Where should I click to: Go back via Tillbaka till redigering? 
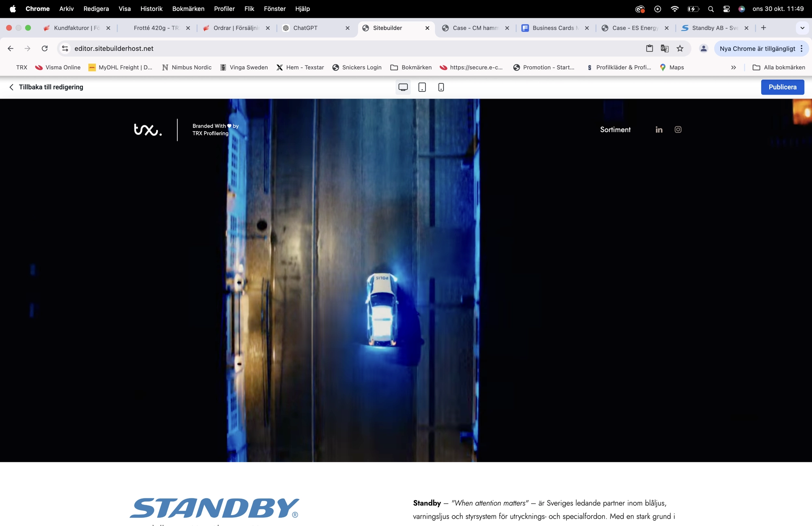tap(46, 87)
